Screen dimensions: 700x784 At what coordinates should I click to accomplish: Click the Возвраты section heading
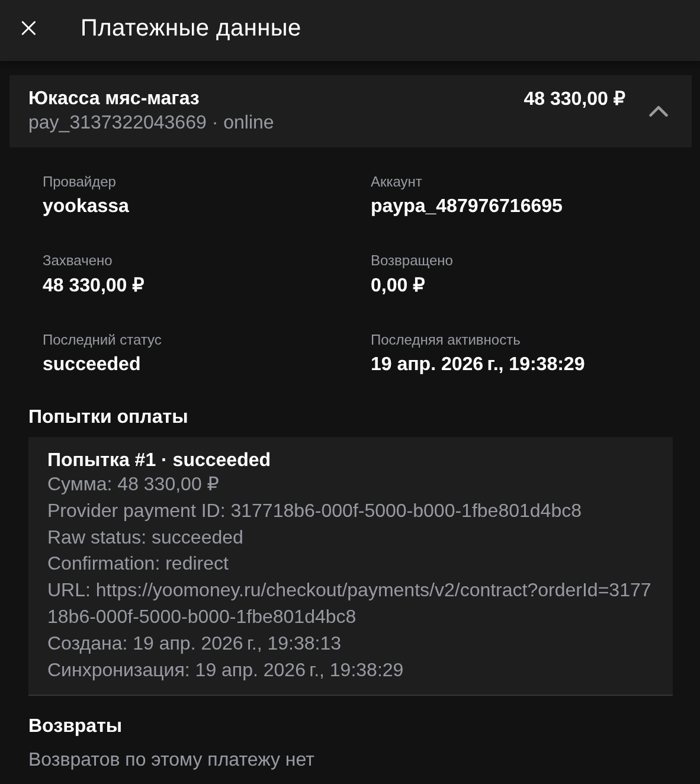click(x=75, y=725)
